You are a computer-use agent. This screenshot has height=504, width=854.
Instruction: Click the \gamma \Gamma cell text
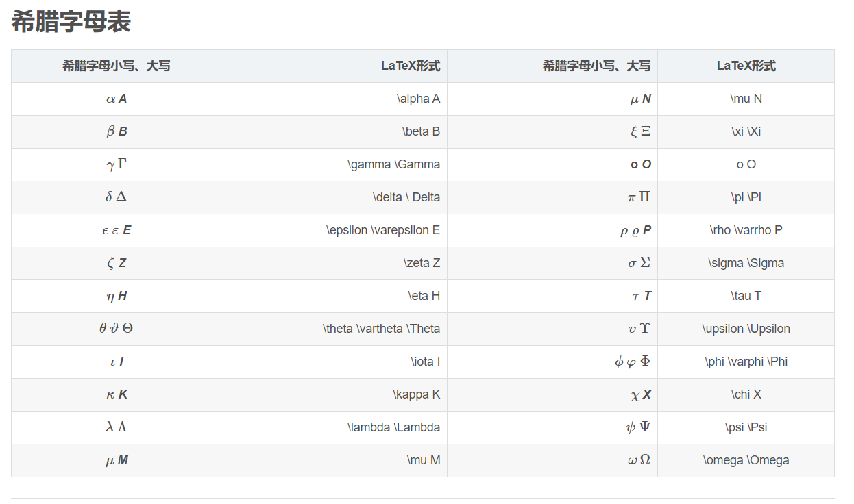click(394, 164)
